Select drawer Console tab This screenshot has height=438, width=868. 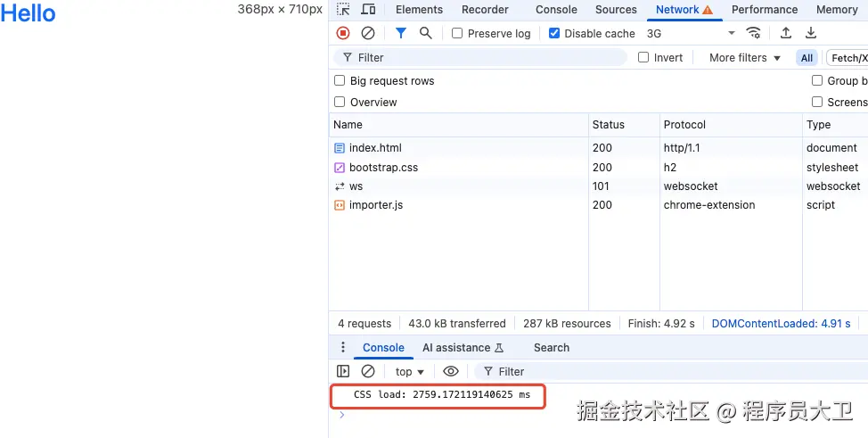(x=383, y=348)
